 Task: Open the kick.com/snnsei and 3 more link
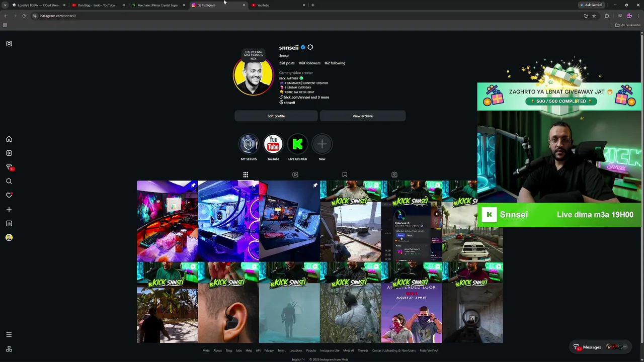coord(304,98)
